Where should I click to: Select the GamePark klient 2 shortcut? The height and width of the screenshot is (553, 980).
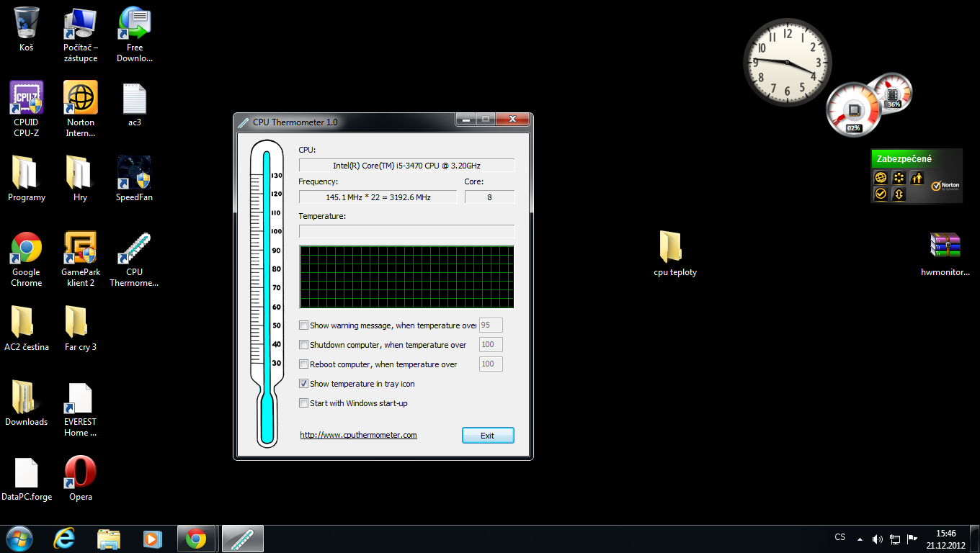81,259
